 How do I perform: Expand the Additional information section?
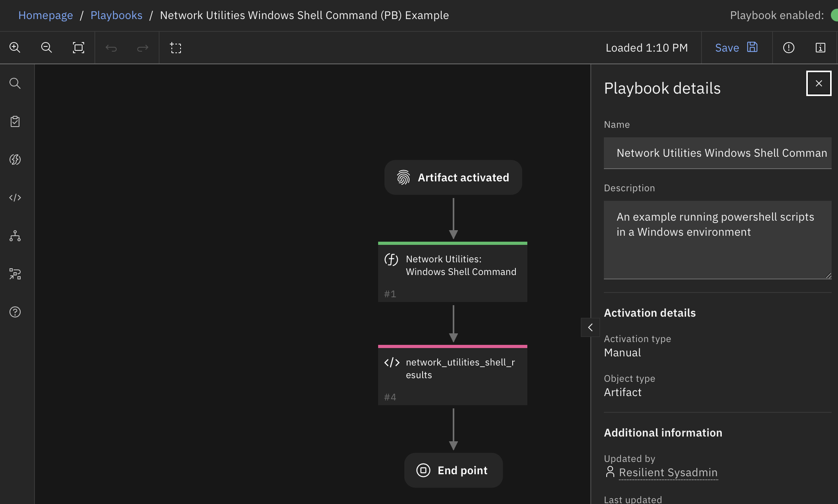coord(663,432)
